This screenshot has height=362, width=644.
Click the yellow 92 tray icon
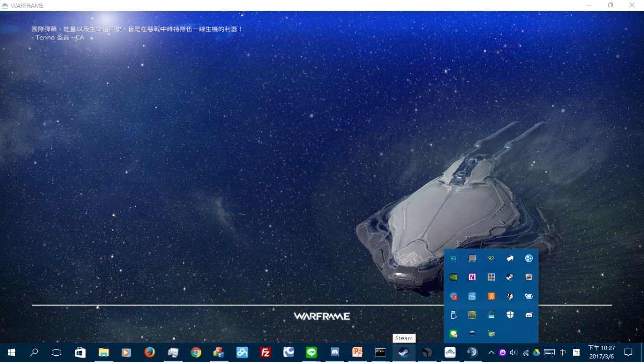491,258
